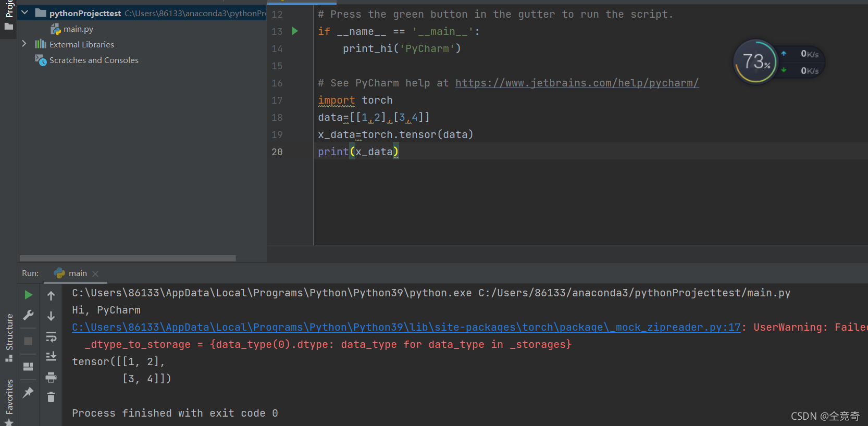The width and height of the screenshot is (868, 426).
Task: Open the Project tool window tab
Action: coord(9,15)
